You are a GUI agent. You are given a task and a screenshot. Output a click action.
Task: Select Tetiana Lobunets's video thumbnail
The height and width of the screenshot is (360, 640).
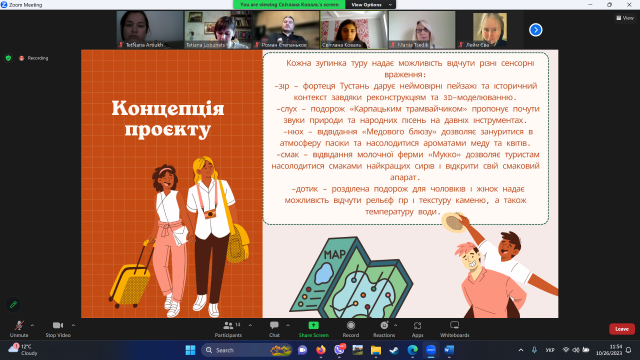[218, 30]
